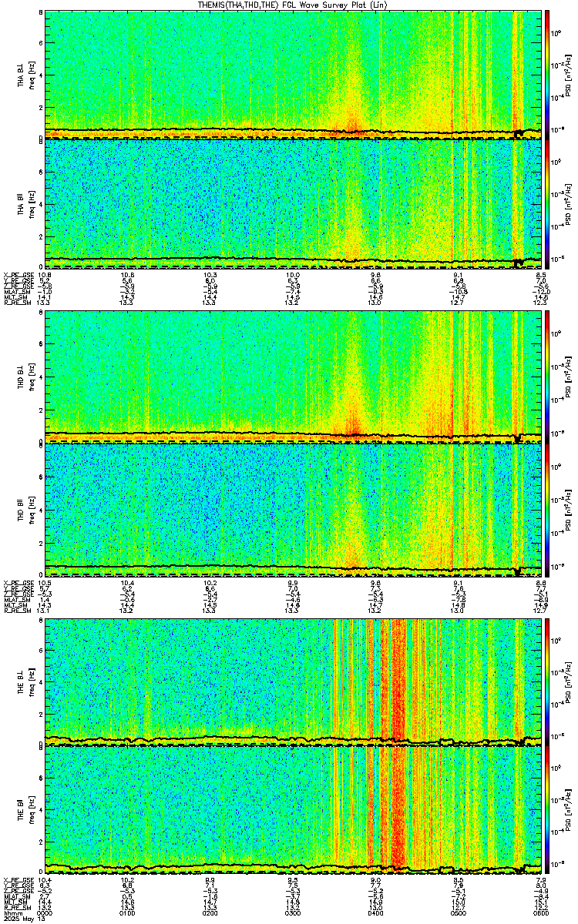Viewport: 578px width, 924px height.
Task: Click the PSD color bar beside the THA B-perpendicular panel
Action: [547, 74]
